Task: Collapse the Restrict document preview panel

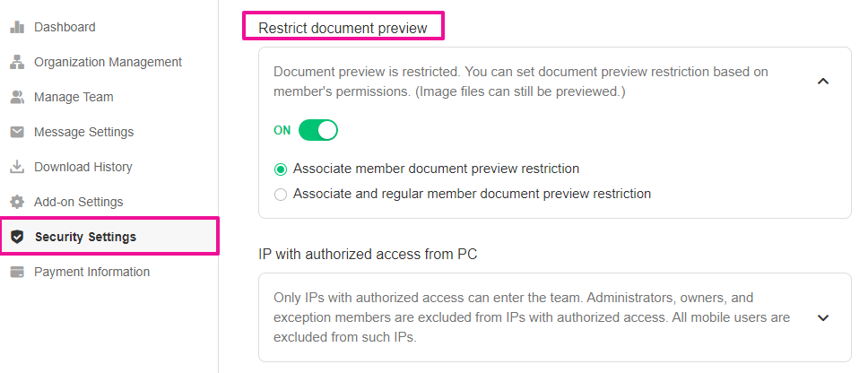Action: click(x=823, y=82)
